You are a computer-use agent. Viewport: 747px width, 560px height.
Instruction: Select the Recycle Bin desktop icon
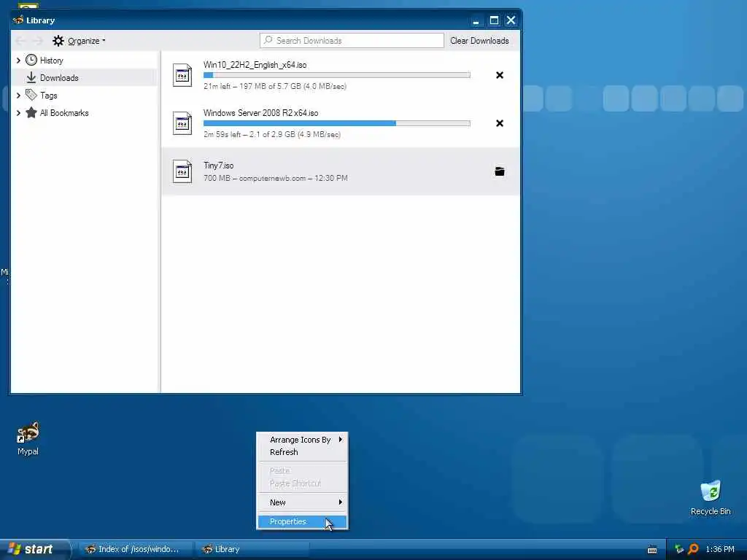click(711, 491)
